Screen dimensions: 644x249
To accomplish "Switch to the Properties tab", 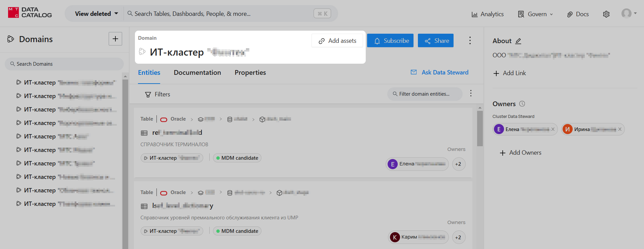I will coord(250,73).
